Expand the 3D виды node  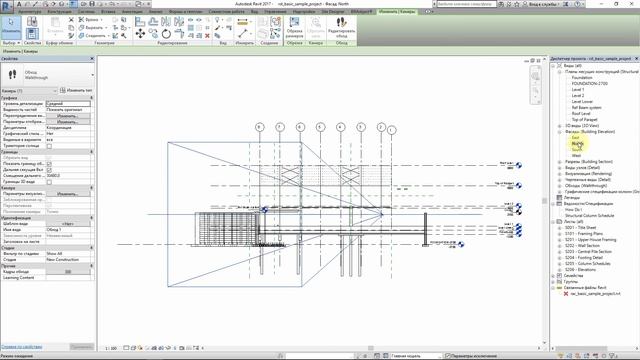pyautogui.click(x=560, y=126)
